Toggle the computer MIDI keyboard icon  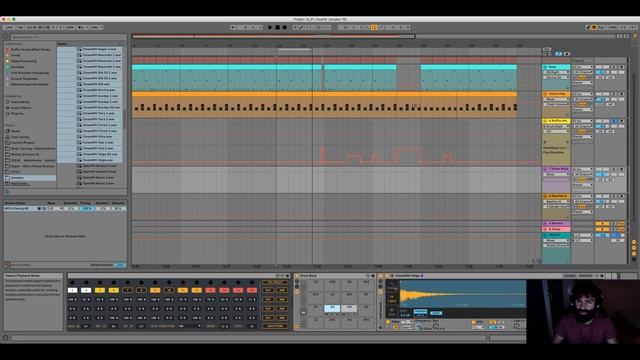tap(594, 27)
